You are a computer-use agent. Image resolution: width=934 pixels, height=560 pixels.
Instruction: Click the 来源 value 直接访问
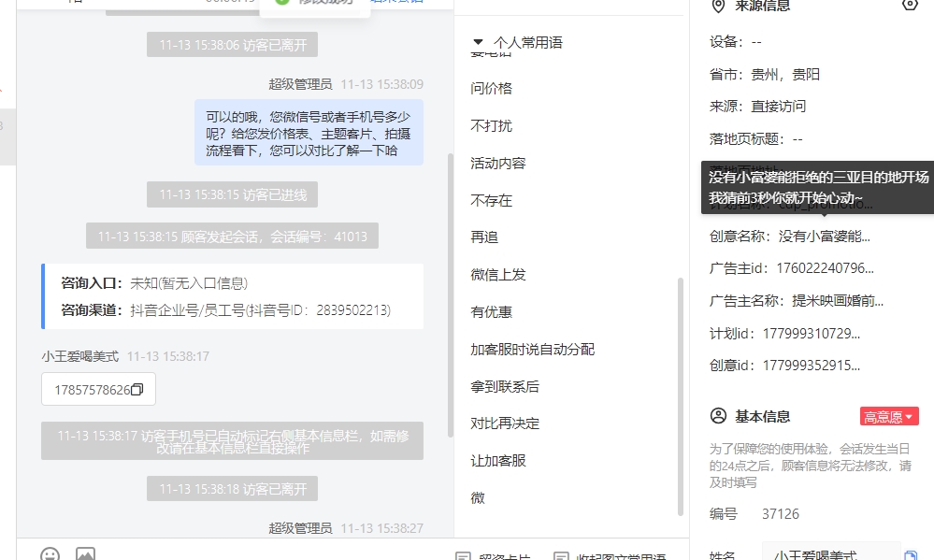pos(778,107)
